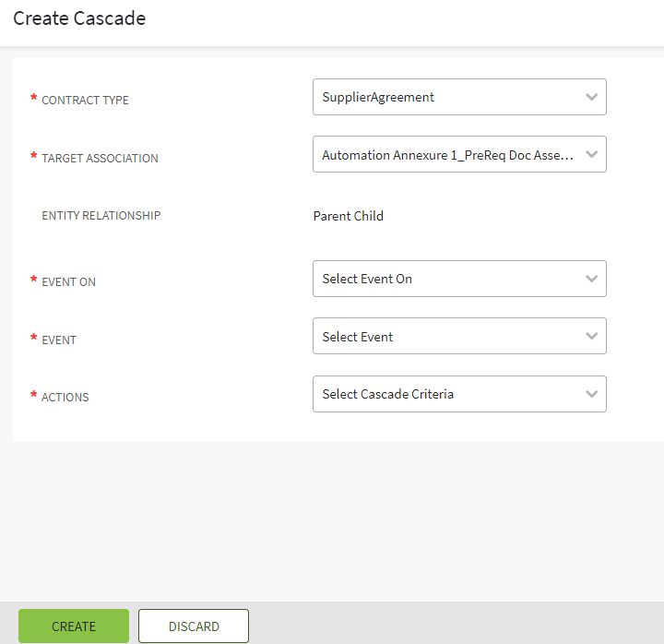Click the chevron in the Event field
Viewport: 664px width, 644px height.
click(x=591, y=337)
